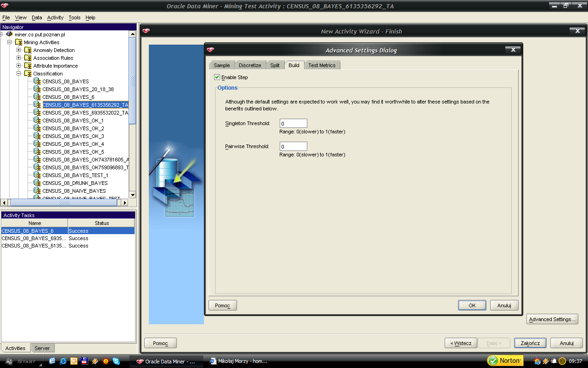
Task: Click the CENSUS_08_BAYES_6 activity icon
Action: pos(37,97)
